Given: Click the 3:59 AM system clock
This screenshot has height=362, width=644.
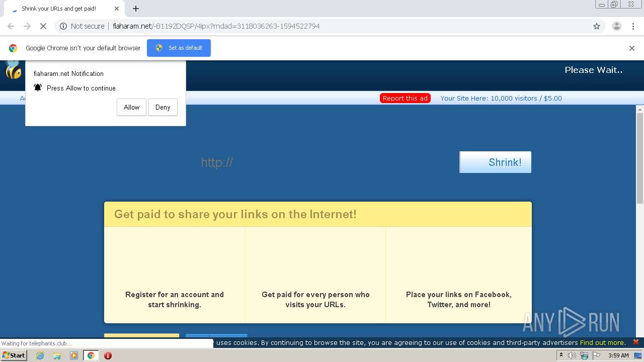Looking at the screenshot, I should tap(618, 355).
